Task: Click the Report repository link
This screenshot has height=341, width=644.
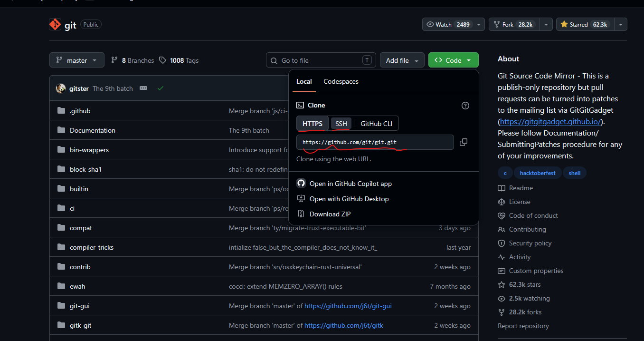Action: point(523,326)
